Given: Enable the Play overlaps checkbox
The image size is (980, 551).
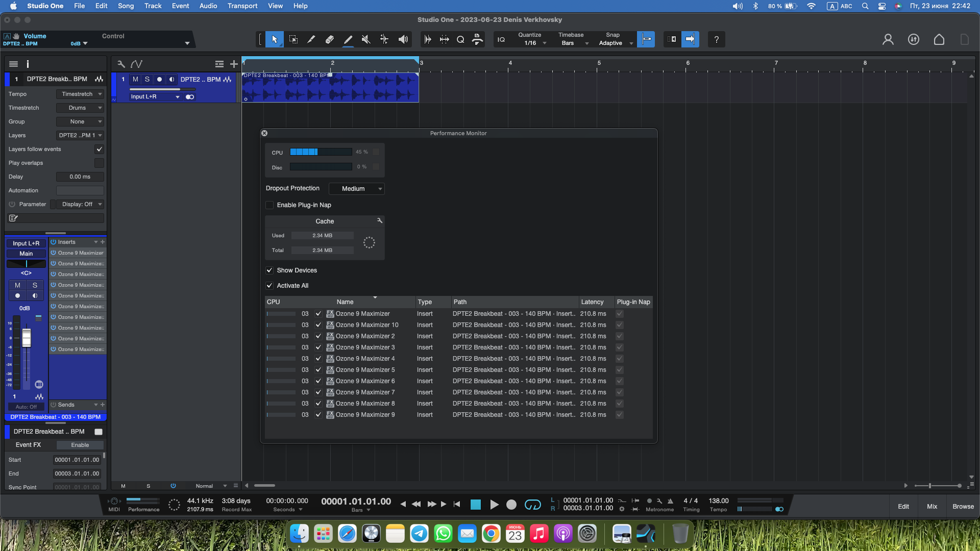Looking at the screenshot, I should pos(99,163).
